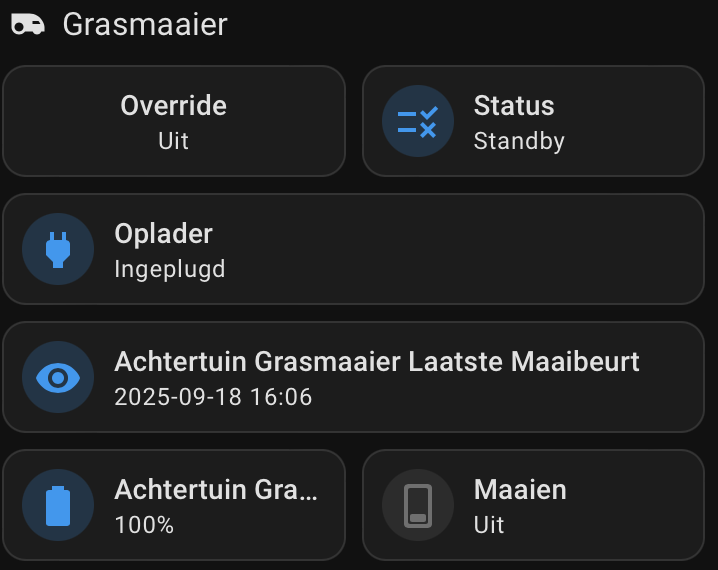Click the 100% battery level value
This screenshot has width=718, height=570.
(144, 525)
